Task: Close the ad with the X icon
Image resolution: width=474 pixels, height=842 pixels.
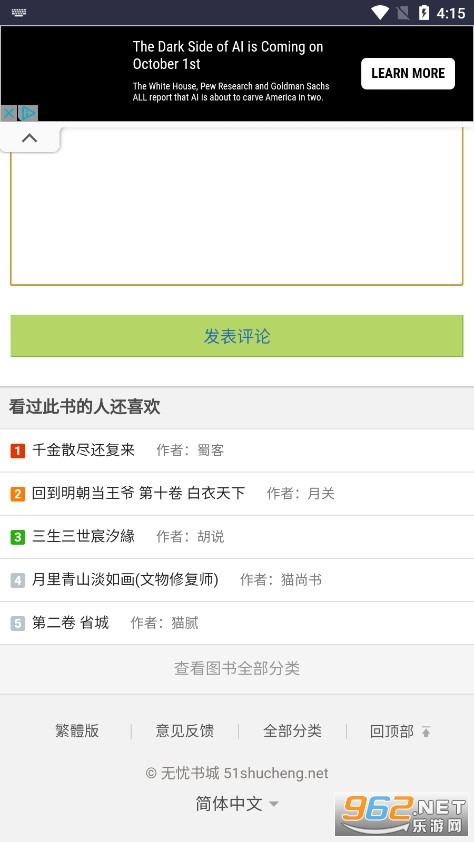Action: (9, 113)
